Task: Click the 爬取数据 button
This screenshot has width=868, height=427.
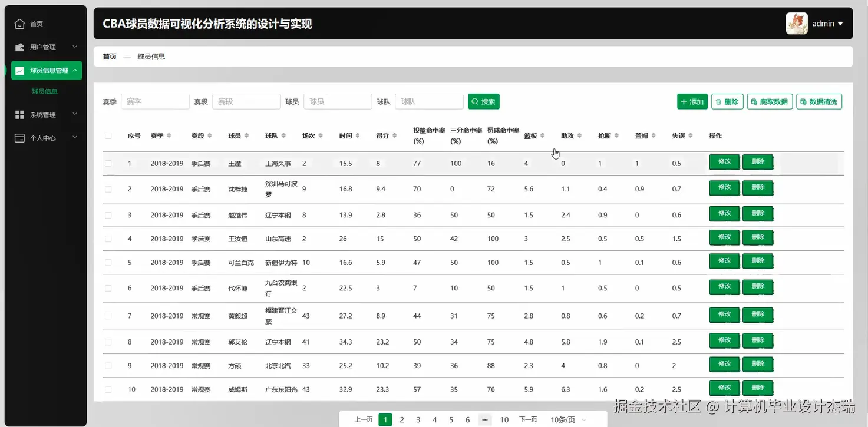Action: pos(770,101)
